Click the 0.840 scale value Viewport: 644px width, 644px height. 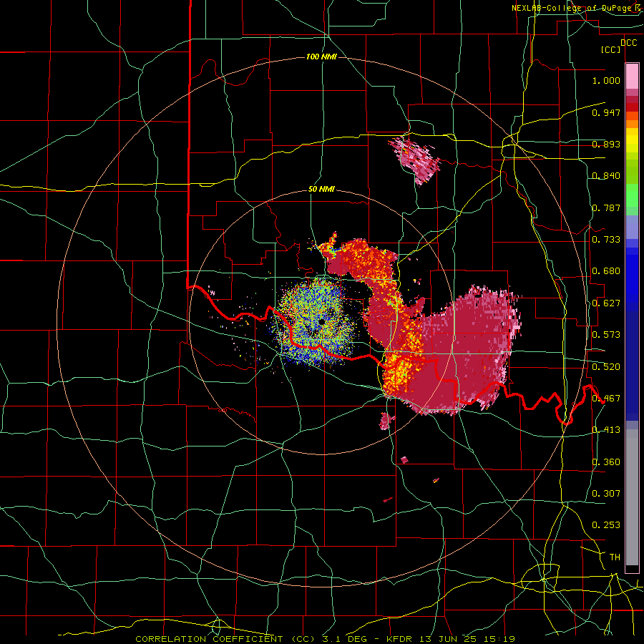(606, 176)
